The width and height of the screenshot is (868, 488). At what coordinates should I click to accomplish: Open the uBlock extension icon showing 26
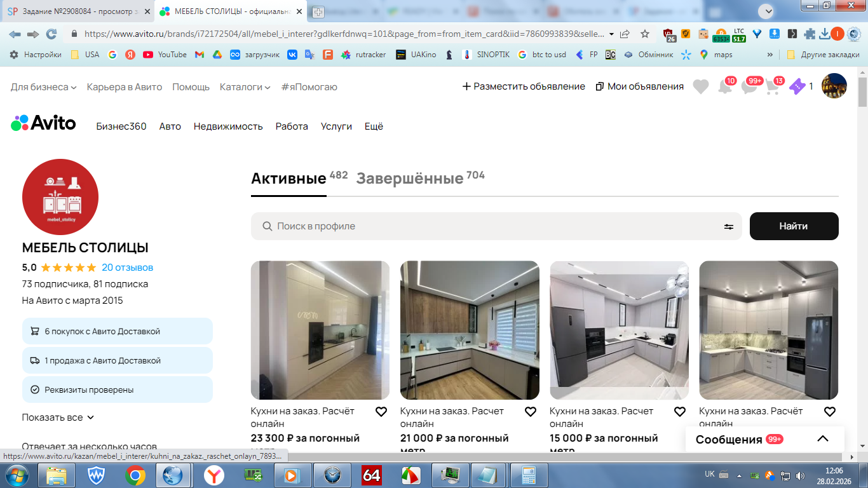point(669,34)
